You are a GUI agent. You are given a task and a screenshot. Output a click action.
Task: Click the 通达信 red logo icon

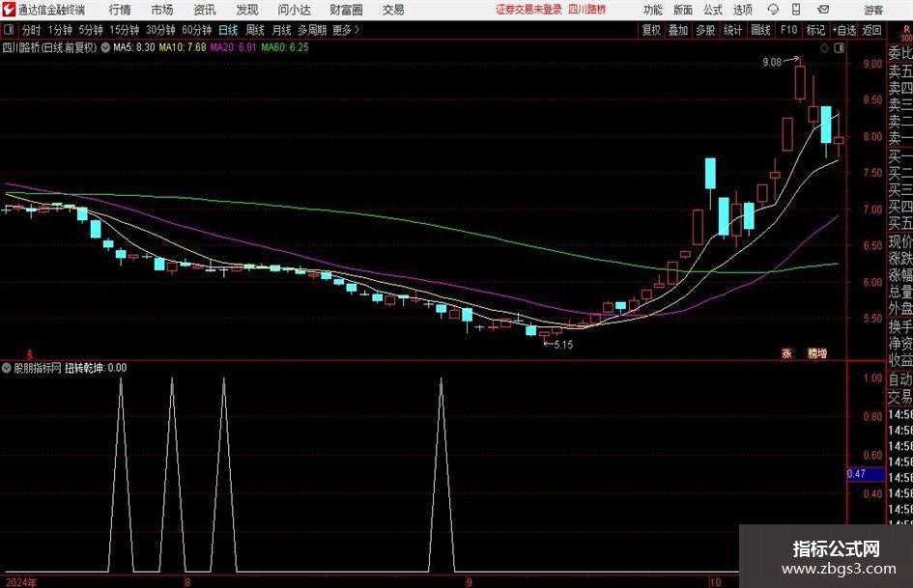click(9, 10)
